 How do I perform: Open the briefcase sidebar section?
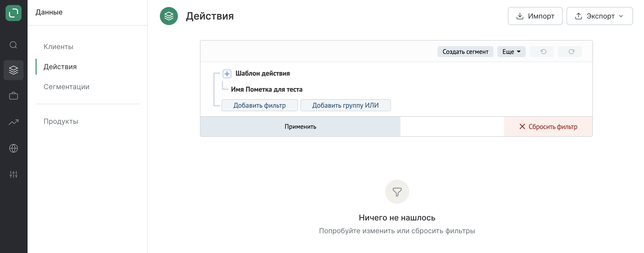click(14, 96)
